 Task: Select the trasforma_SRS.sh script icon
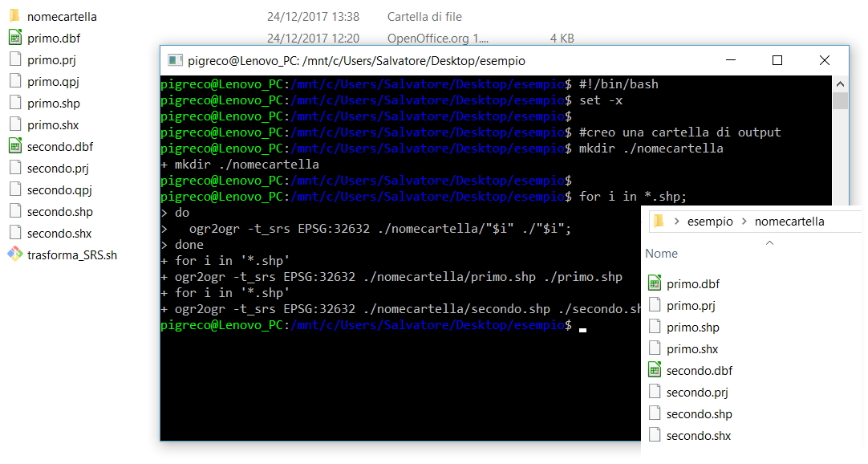14,254
